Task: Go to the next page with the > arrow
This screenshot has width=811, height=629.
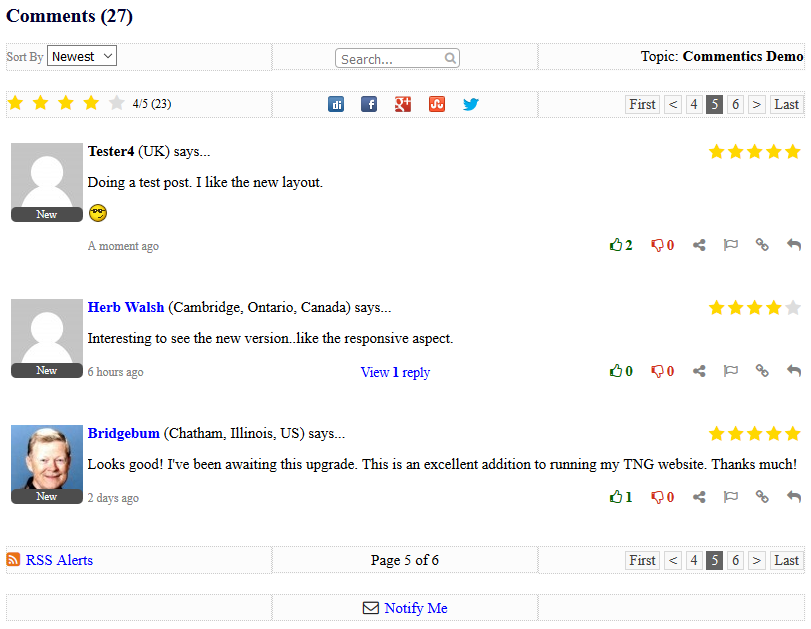Action: point(756,103)
